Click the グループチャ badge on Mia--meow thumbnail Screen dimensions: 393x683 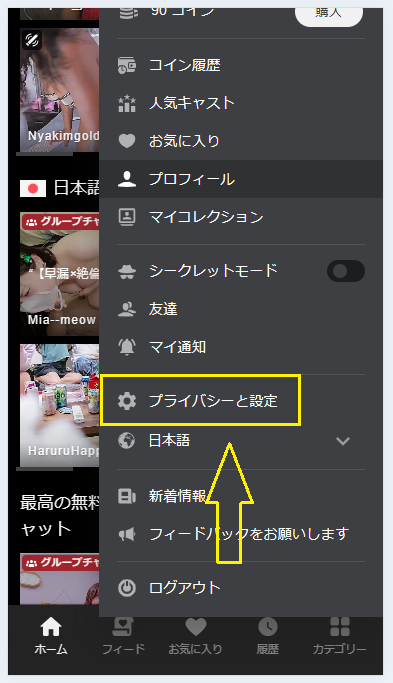point(61,221)
